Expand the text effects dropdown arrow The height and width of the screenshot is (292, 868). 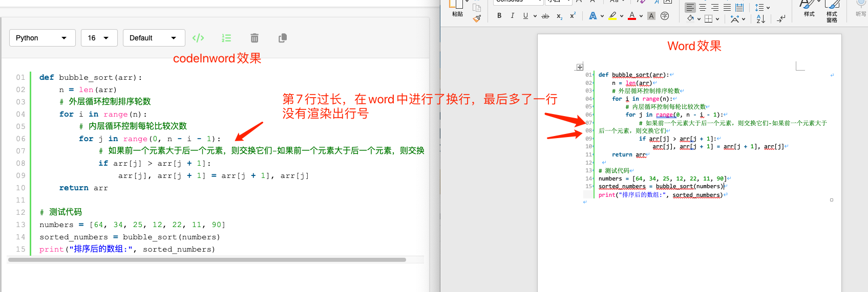click(x=602, y=16)
